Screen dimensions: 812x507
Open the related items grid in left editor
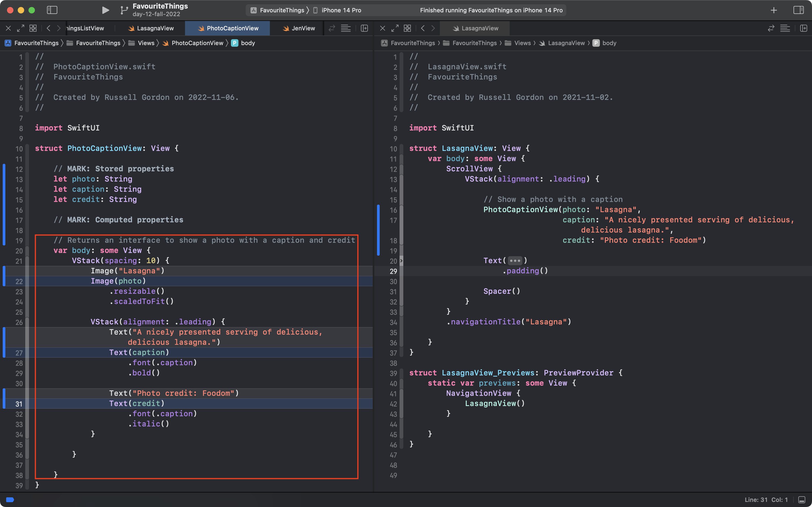[33, 28]
